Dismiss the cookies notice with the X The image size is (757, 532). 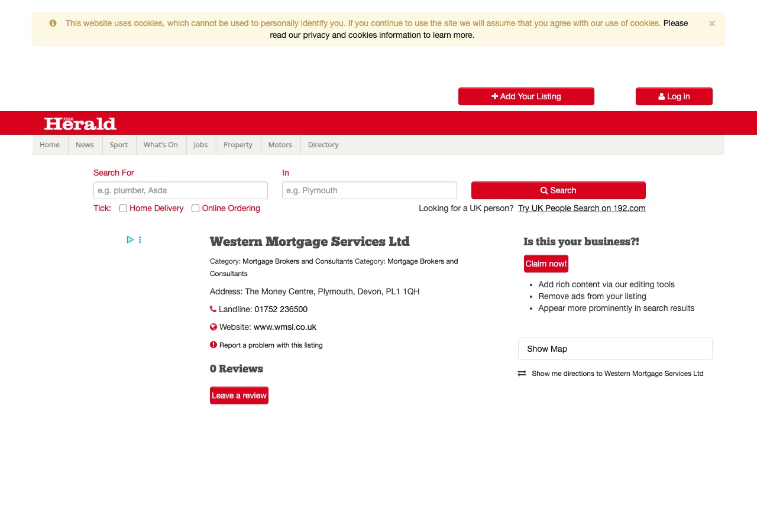[711, 23]
